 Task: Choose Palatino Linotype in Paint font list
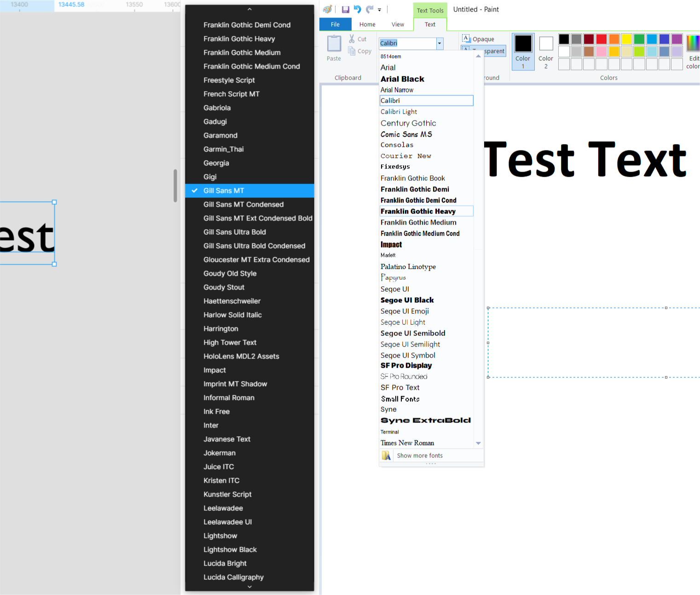(426, 266)
